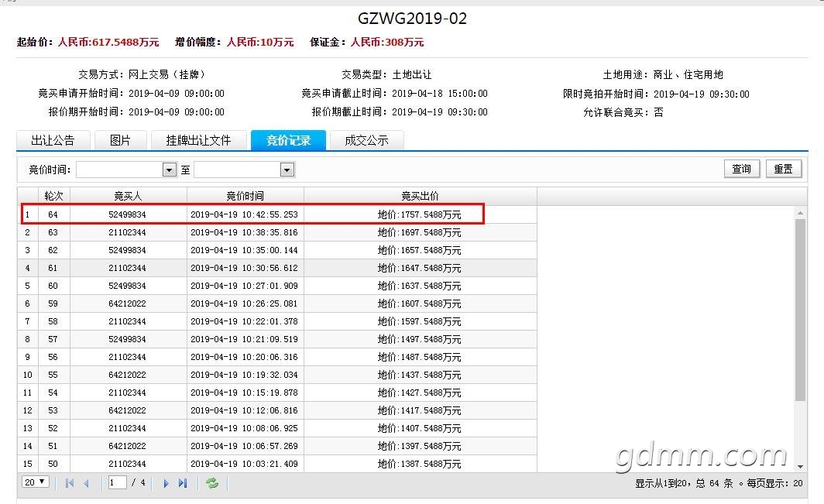Jump to the last page
Screen dimensions: 824x504
tap(182, 483)
